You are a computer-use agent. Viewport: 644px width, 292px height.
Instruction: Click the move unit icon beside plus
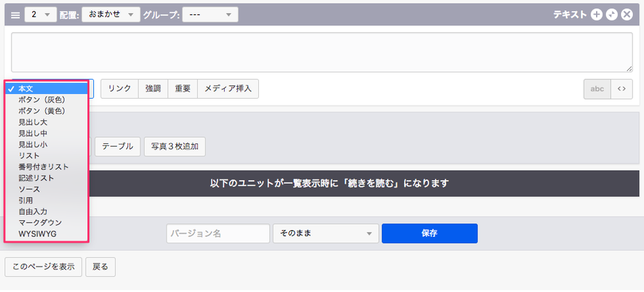612,15
